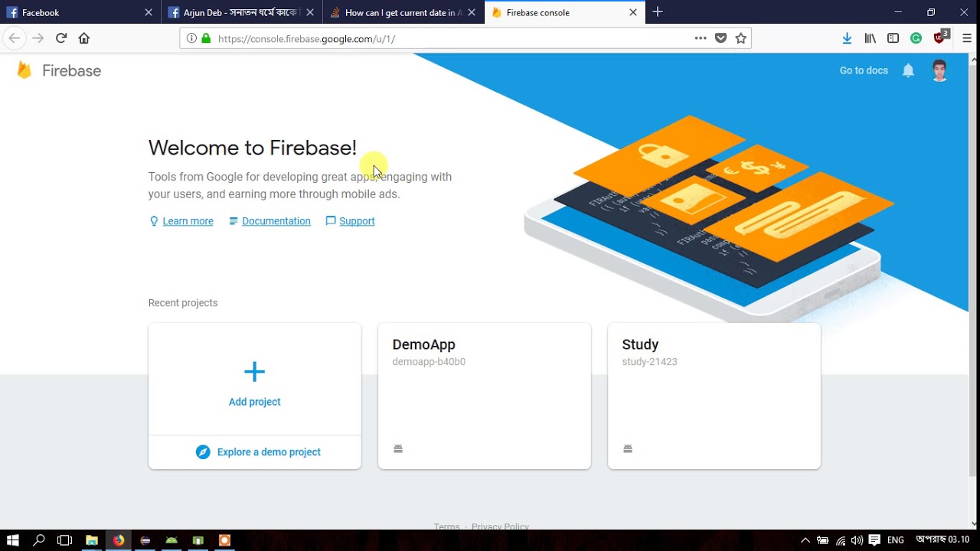This screenshot has height=551, width=980.
Task: Click the green secure padlock icon
Action: [206, 38]
